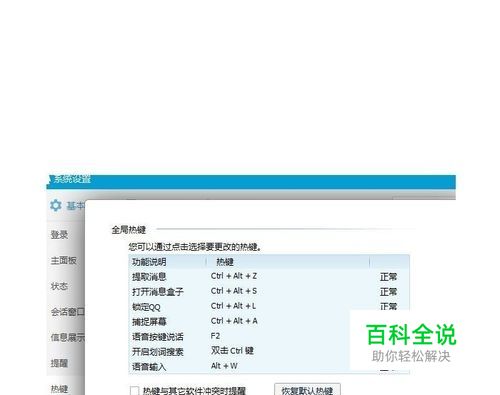Click 正常 status in 打开消息盒子 row
Viewport: 500px width, 395px height.
pyautogui.click(x=389, y=292)
